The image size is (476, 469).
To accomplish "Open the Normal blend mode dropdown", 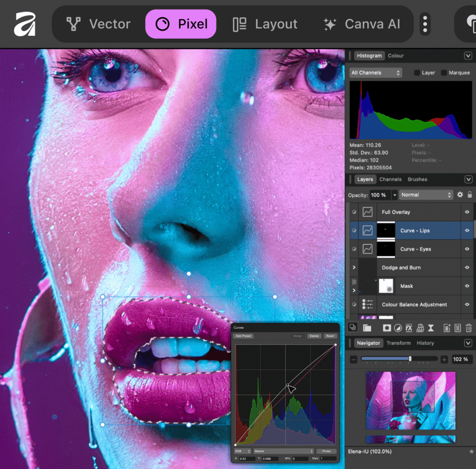I will [426, 195].
